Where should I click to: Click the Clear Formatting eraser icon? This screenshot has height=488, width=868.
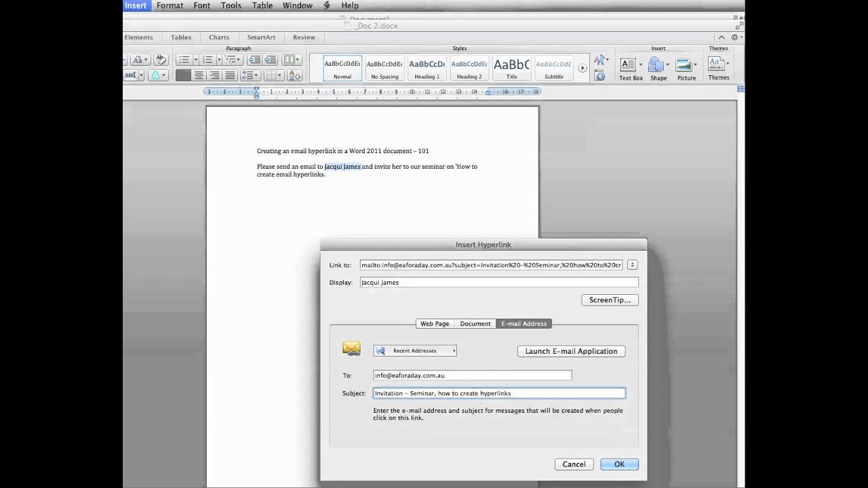pyautogui.click(x=161, y=60)
